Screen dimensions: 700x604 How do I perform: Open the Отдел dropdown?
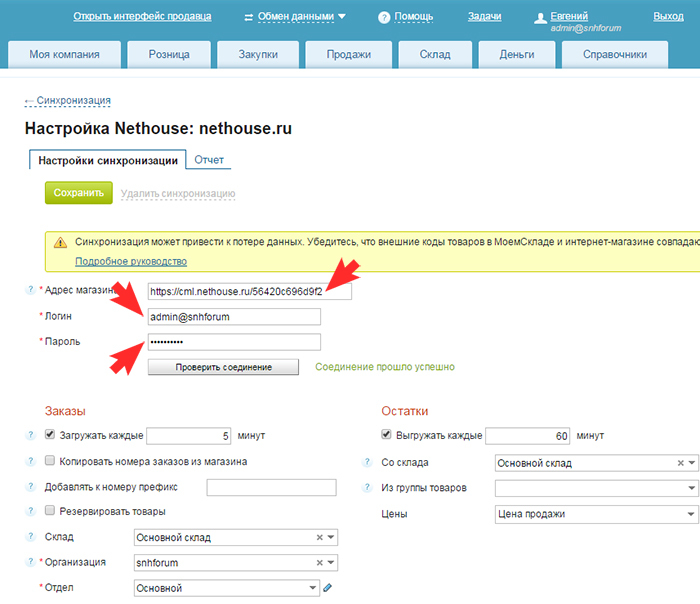coord(313,588)
